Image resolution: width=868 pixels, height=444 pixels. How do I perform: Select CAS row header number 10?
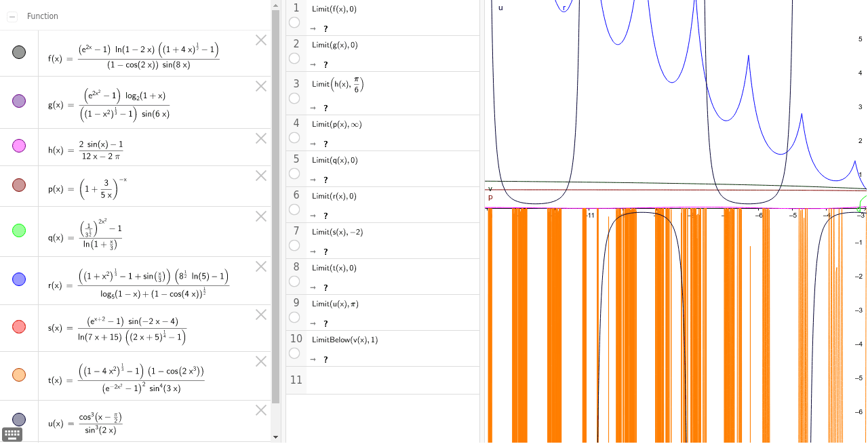[x=296, y=338]
